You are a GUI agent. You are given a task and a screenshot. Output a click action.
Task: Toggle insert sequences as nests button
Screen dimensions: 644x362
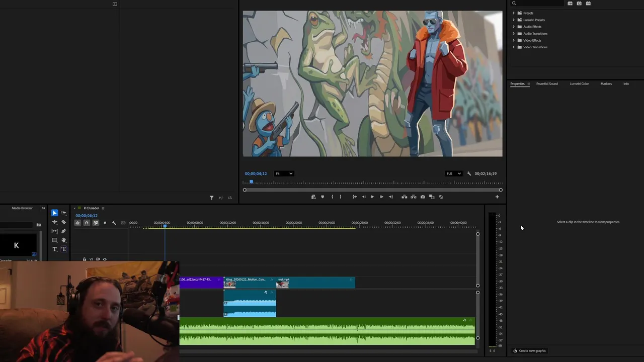[x=77, y=223]
